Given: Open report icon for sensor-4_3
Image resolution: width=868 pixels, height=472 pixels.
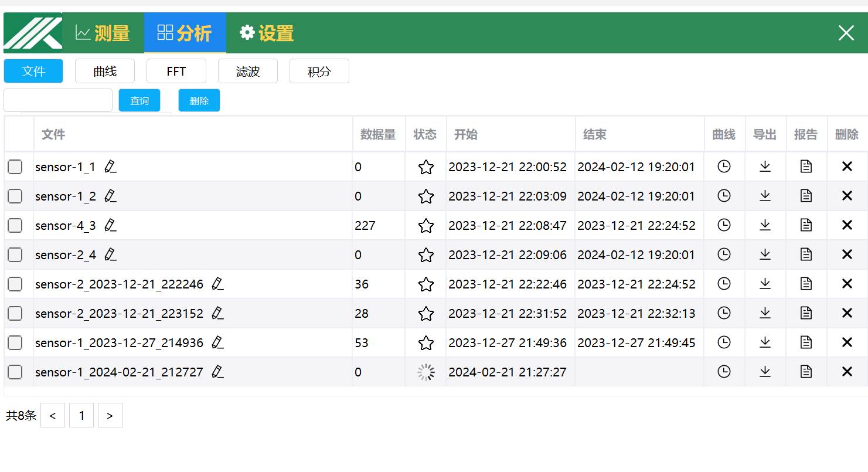Looking at the screenshot, I should tap(806, 225).
